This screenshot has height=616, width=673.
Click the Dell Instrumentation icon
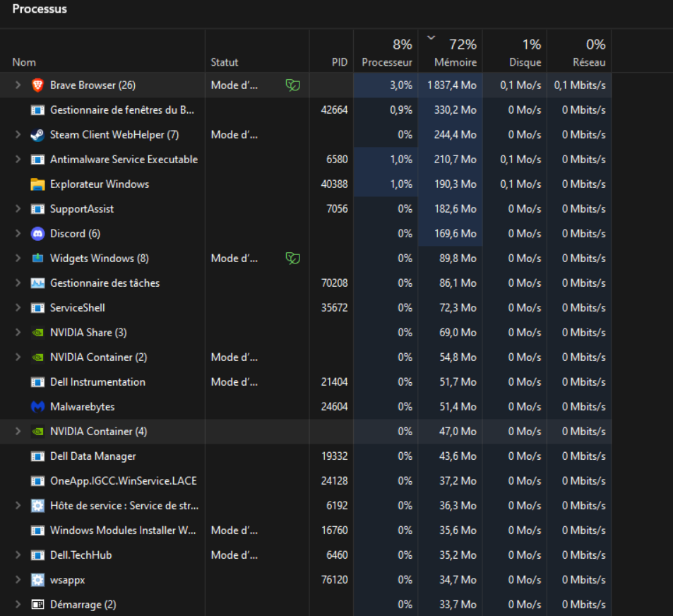[37, 382]
